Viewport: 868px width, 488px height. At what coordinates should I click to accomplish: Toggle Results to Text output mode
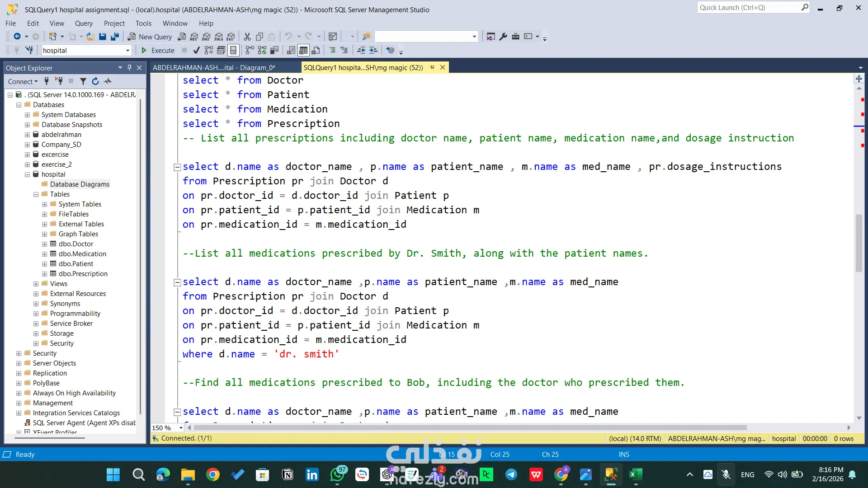[291, 50]
